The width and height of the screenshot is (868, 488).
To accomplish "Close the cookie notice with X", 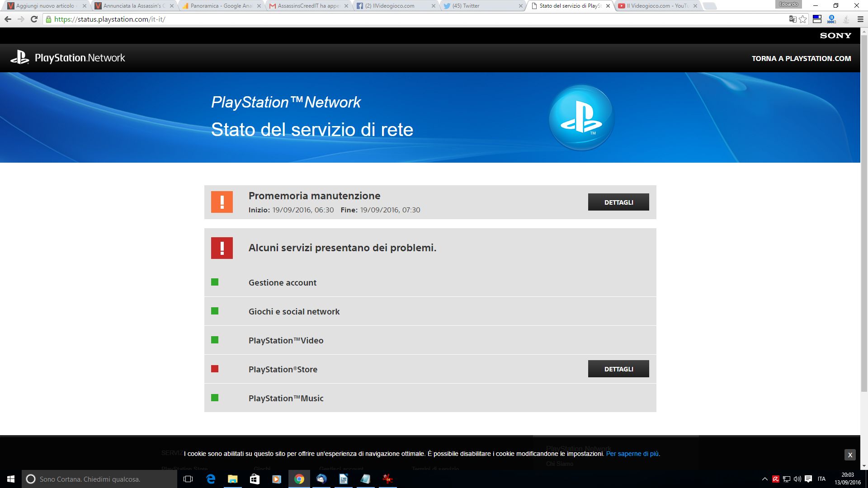I will tap(849, 455).
